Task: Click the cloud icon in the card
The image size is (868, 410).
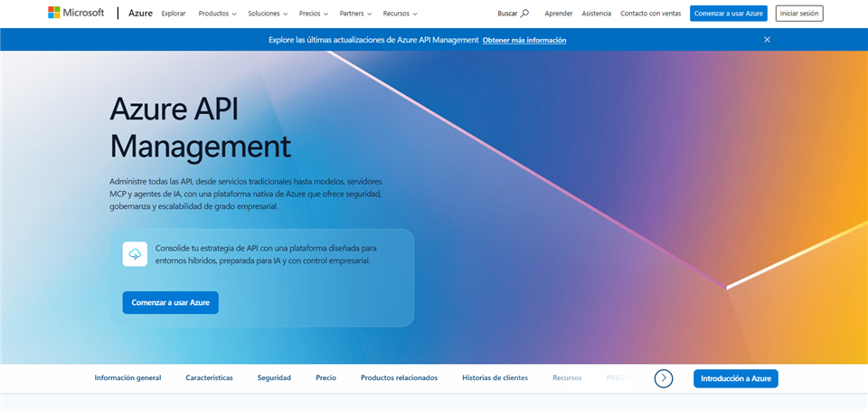Action: pyautogui.click(x=135, y=253)
